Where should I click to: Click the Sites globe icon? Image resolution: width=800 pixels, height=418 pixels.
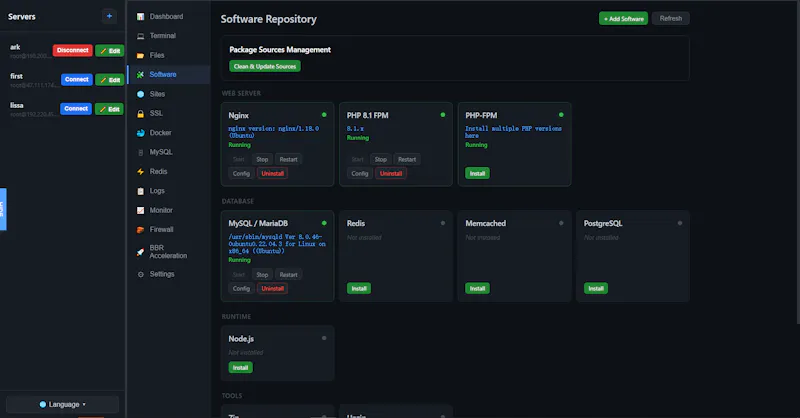[x=140, y=94]
